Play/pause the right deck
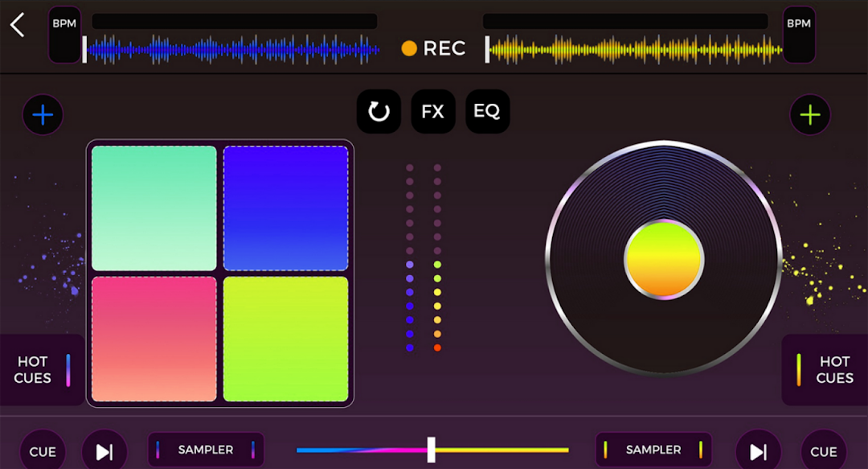 tap(759, 451)
